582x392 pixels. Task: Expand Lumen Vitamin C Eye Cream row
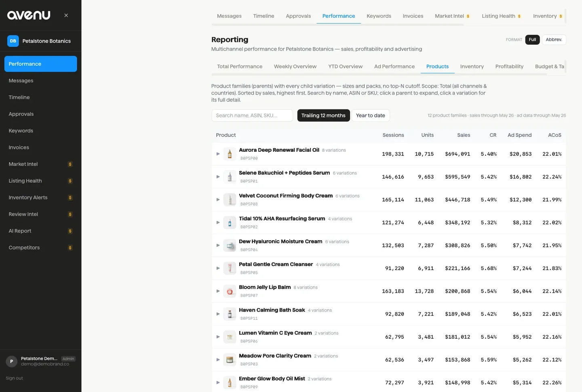pos(218,337)
